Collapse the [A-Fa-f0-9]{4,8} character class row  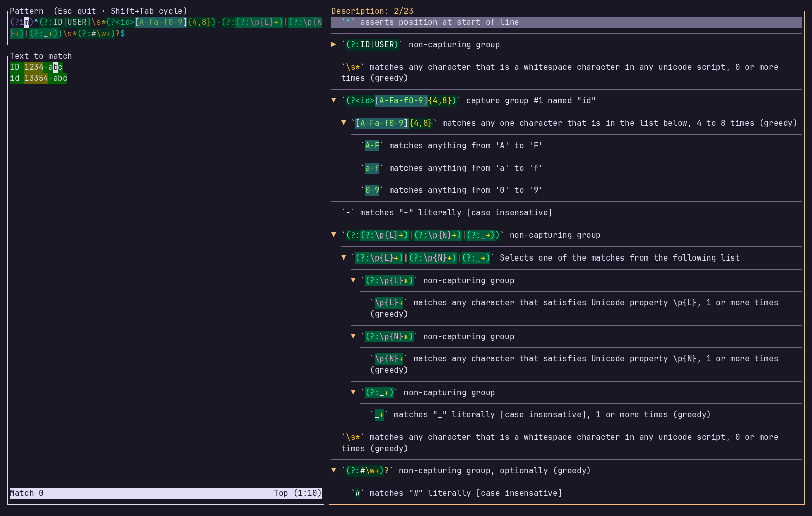[344, 123]
